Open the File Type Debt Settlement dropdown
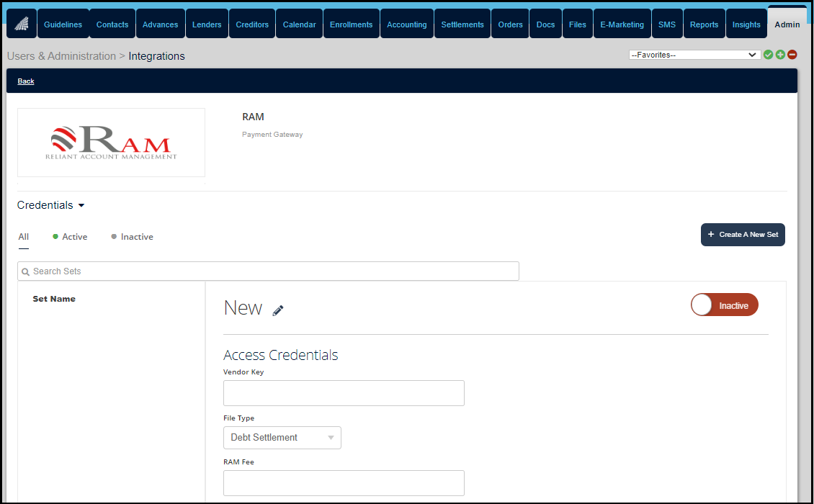Screen dimensions: 814x504 (282, 438)
